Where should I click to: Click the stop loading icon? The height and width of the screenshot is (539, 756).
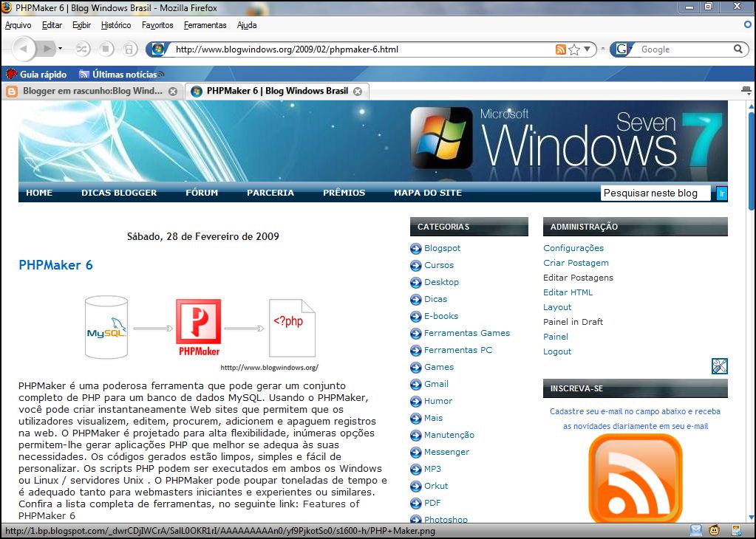coord(106,49)
